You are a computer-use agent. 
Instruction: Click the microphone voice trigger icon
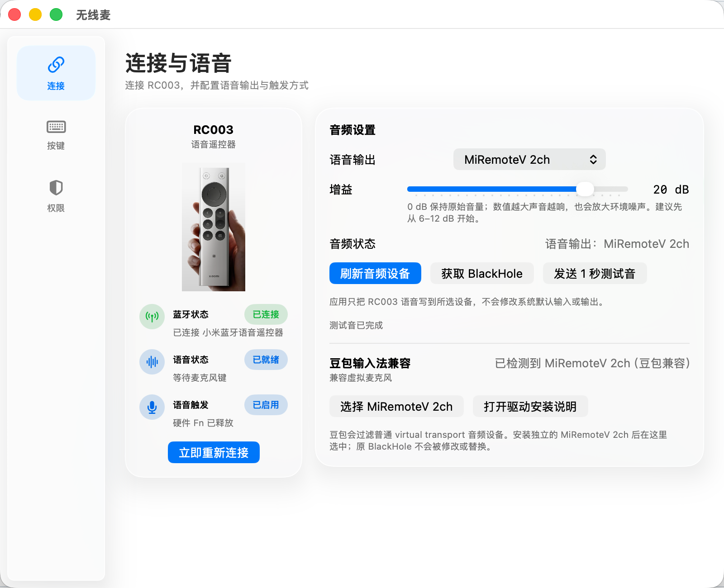[x=152, y=407]
